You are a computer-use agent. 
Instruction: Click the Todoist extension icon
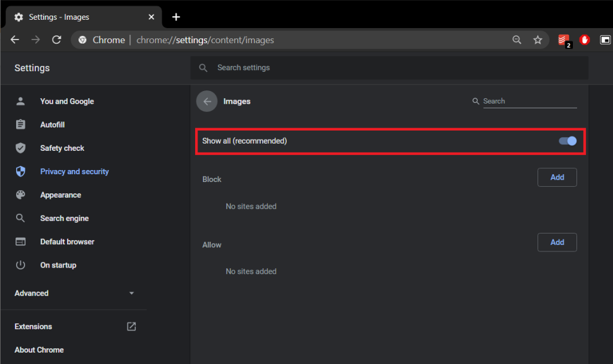pos(563,40)
